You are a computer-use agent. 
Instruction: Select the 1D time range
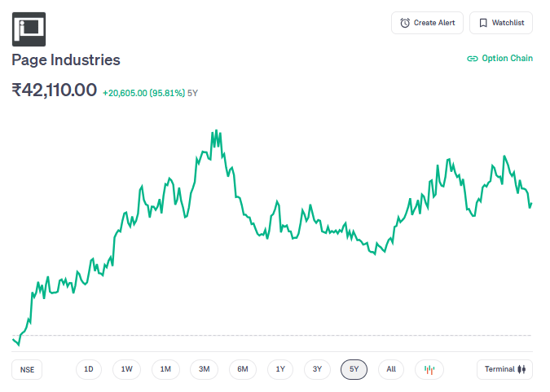89,369
